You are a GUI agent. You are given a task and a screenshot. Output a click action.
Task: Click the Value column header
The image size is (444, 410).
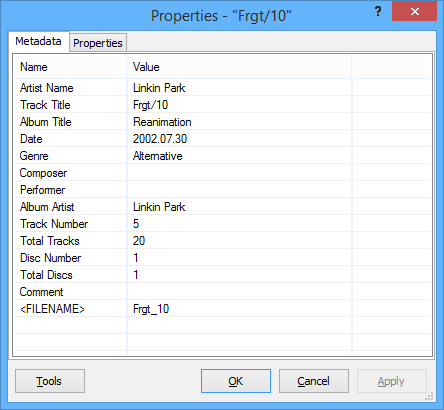pos(239,67)
